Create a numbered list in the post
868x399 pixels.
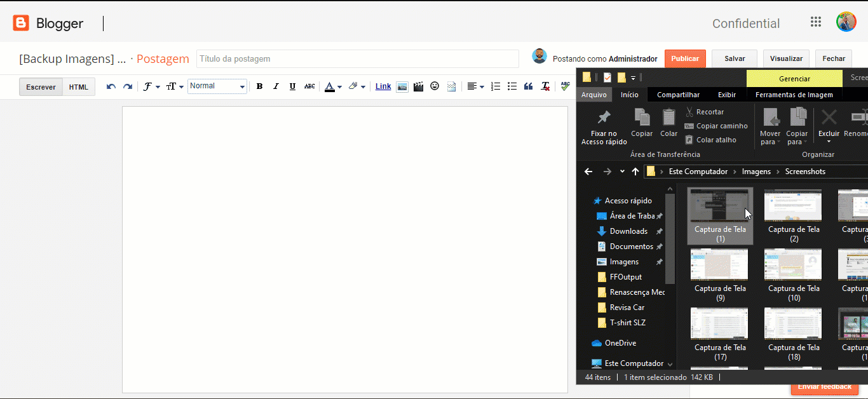pos(496,86)
